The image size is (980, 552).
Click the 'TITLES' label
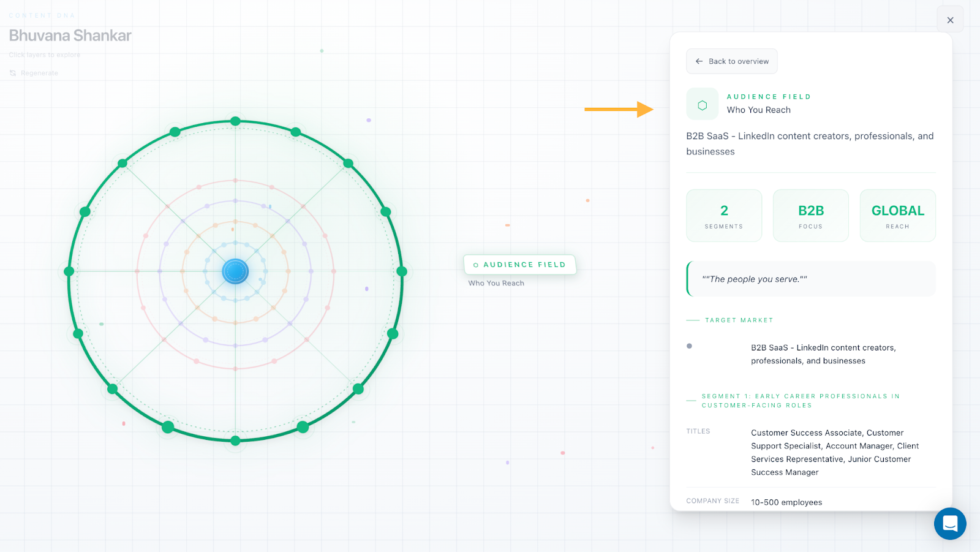698,431
